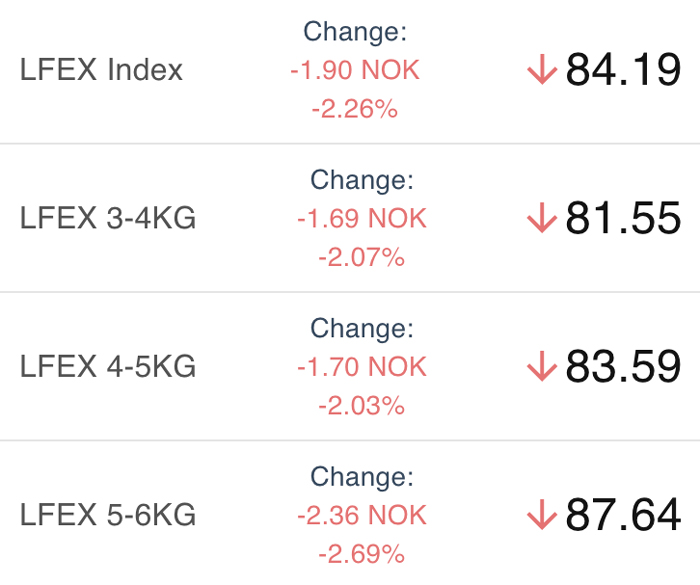
Task: Click the -2.26% percentage change
Action: 355,109
